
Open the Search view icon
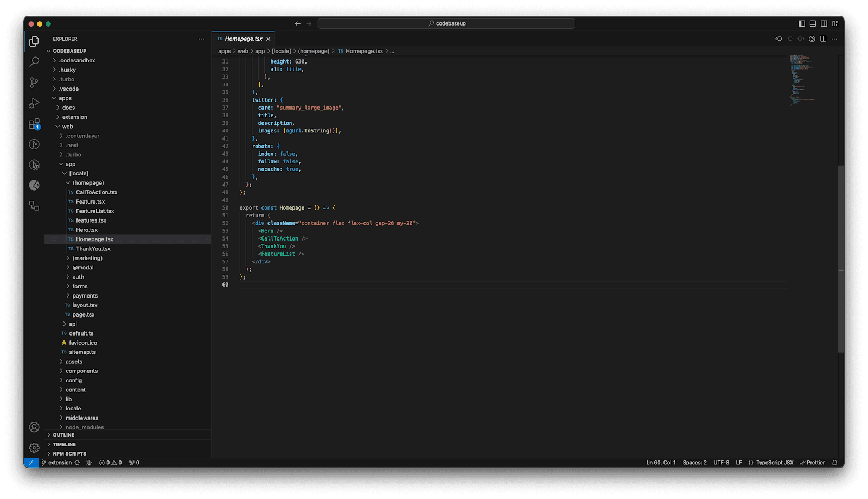[x=34, y=62]
